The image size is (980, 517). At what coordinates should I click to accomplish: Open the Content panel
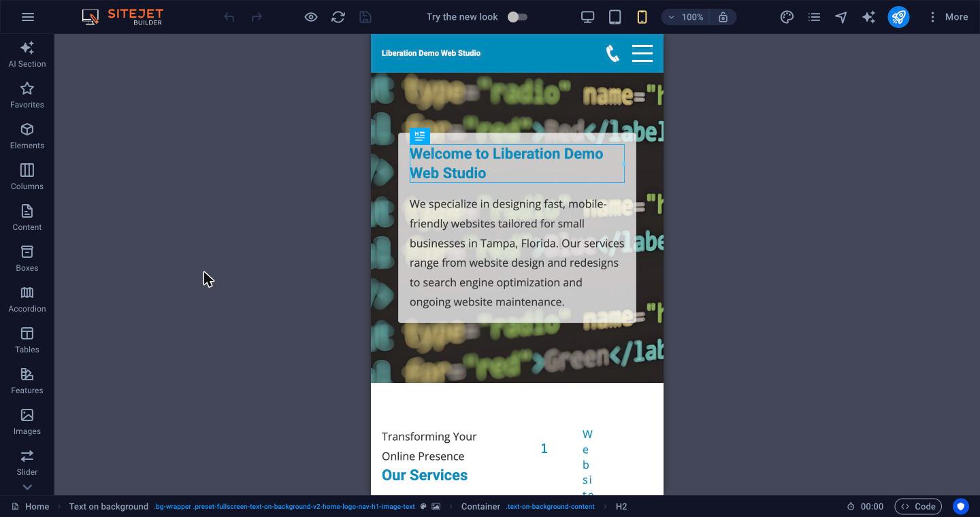27,218
